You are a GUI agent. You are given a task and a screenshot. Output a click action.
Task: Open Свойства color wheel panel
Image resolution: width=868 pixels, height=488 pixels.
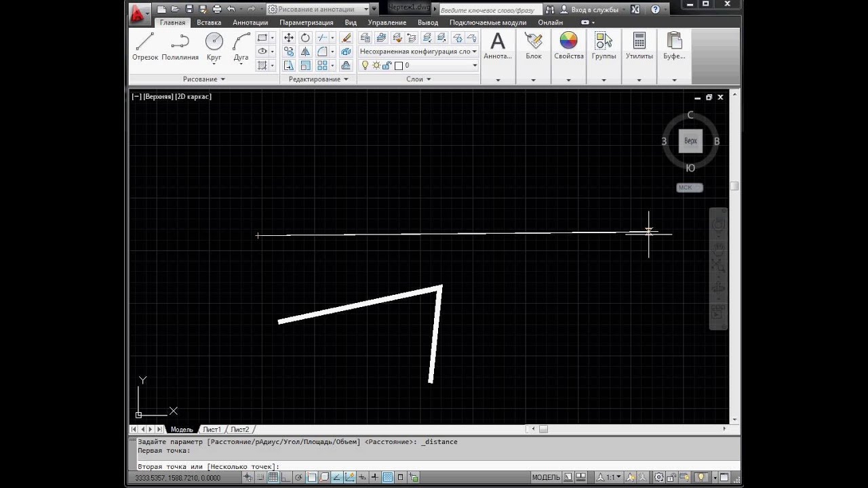click(568, 47)
